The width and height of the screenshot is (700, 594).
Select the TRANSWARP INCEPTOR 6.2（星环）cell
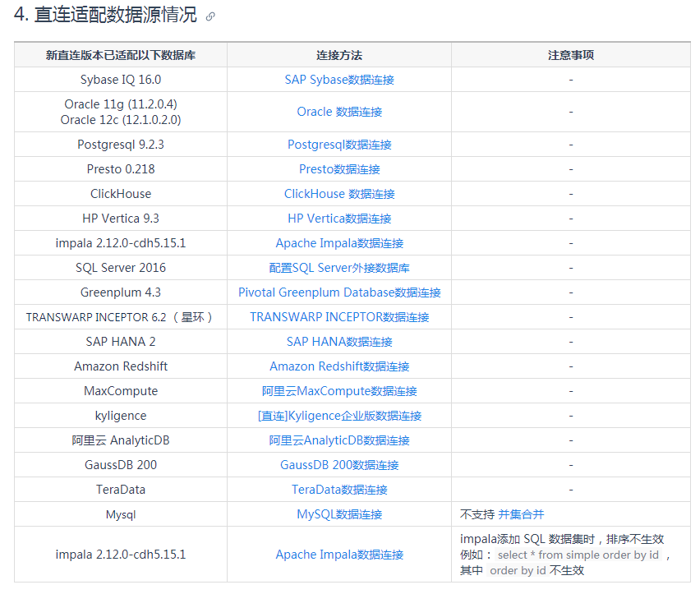pyautogui.click(x=121, y=317)
